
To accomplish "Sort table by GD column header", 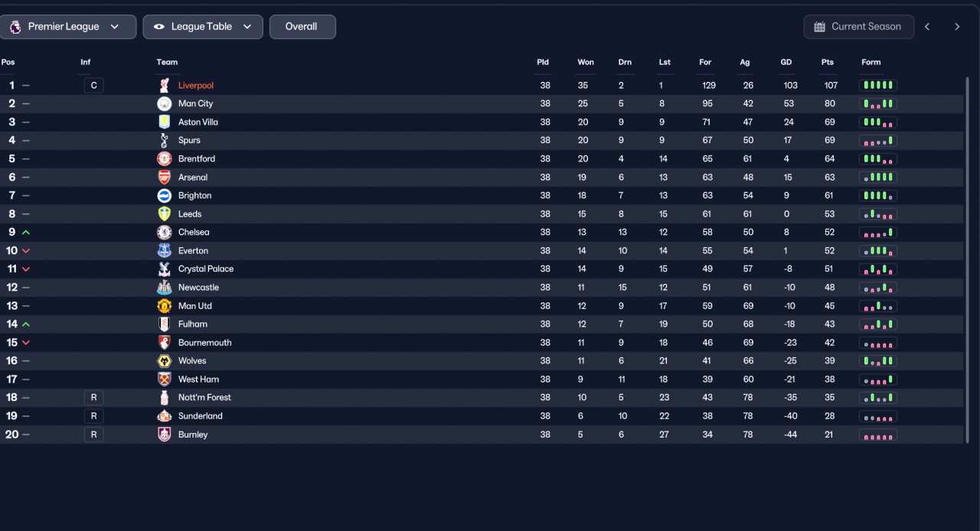I will click(786, 63).
